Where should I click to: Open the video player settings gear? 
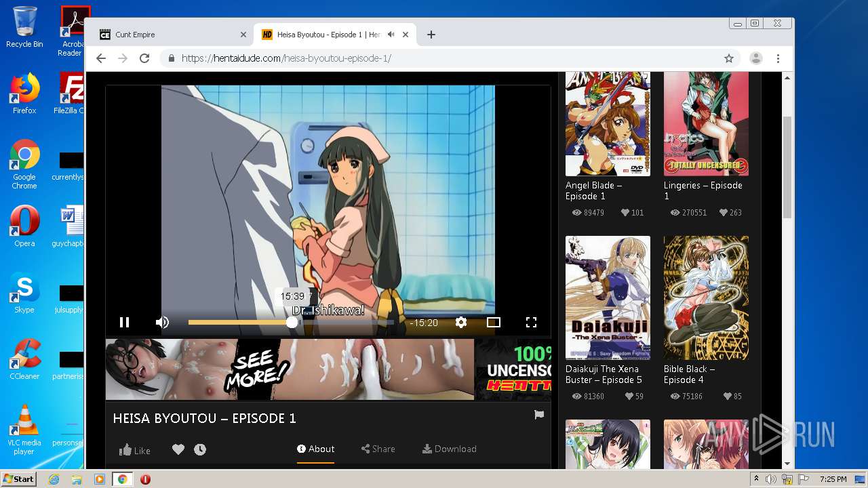pyautogui.click(x=461, y=323)
